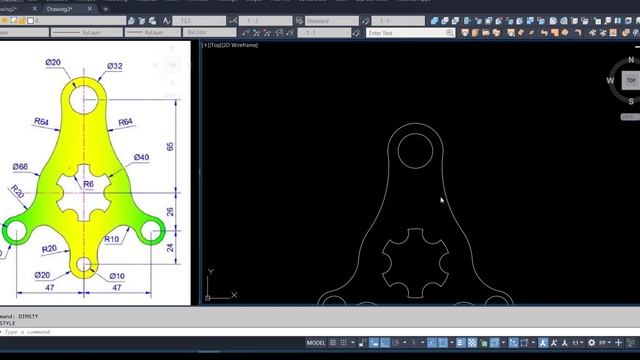Click the TOP face of ViewCube
Image resolution: width=640 pixels, height=360 pixels.
[631, 80]
